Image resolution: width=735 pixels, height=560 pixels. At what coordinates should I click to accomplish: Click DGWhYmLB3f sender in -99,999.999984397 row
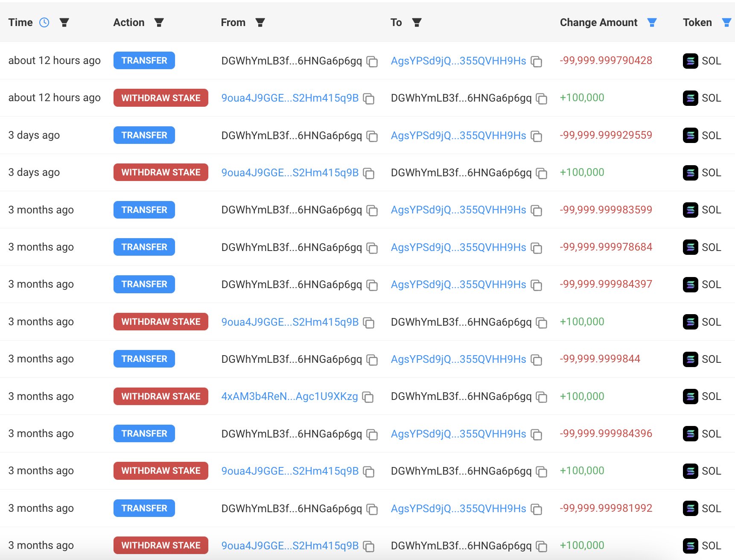tap(292, 285)
